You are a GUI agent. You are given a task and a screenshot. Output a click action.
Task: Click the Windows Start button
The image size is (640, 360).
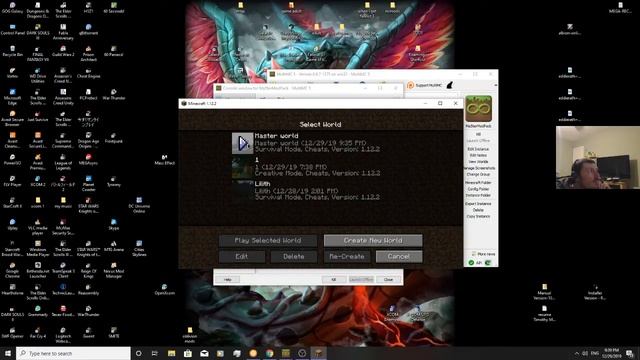8,353
